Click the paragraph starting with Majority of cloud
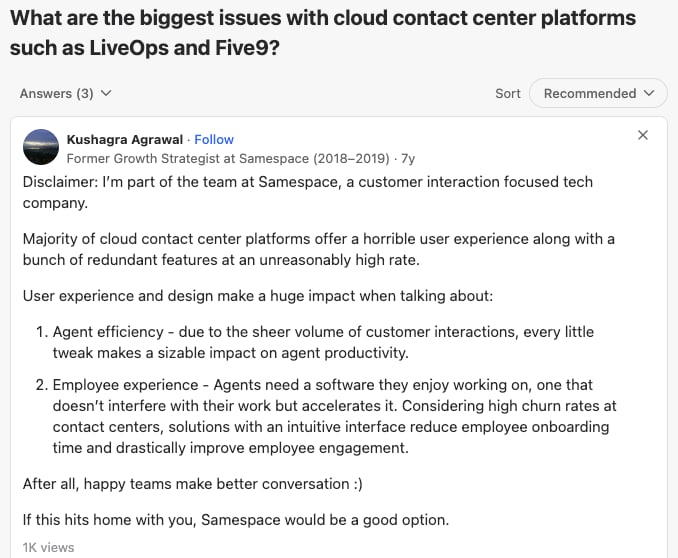The height and width of the screenshot is (558, 678). [319, 249]
